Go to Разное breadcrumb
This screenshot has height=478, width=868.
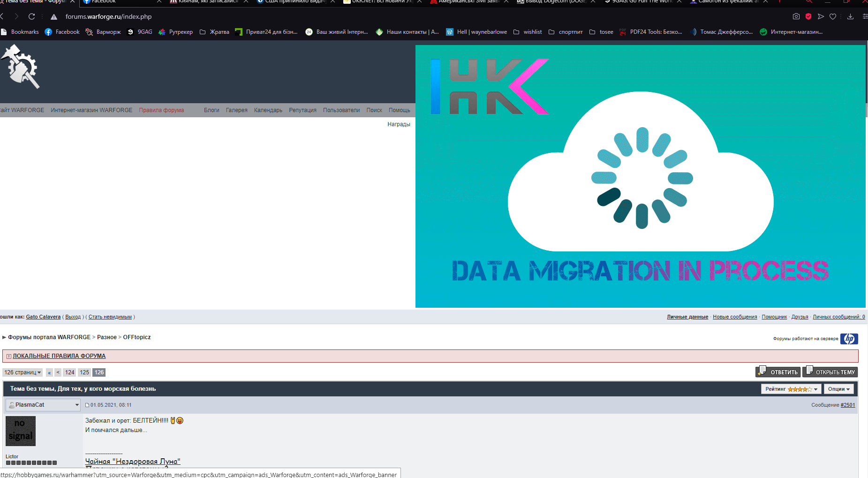[x=107, y=337]
